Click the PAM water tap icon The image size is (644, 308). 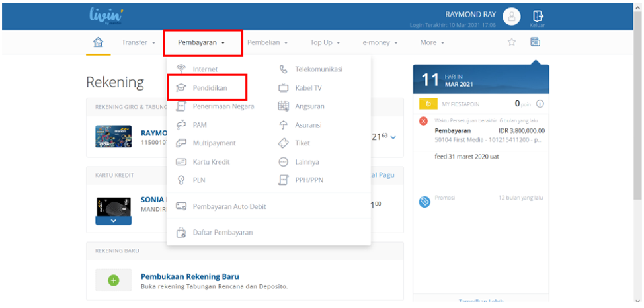click(x=181, y=124)
